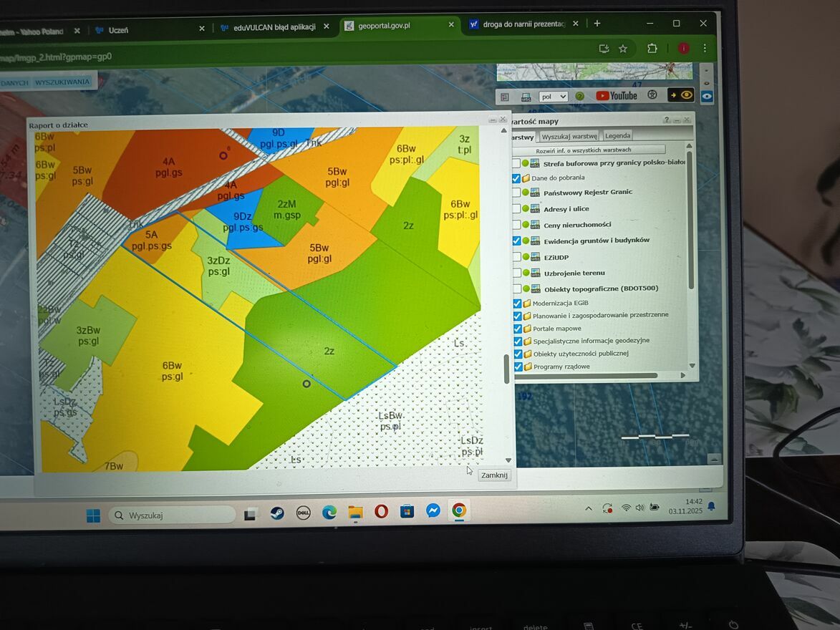Image resolution: width=840 pixels, height=630 pixels.
Task: Click the print map icon
Action: click(526, 97)
